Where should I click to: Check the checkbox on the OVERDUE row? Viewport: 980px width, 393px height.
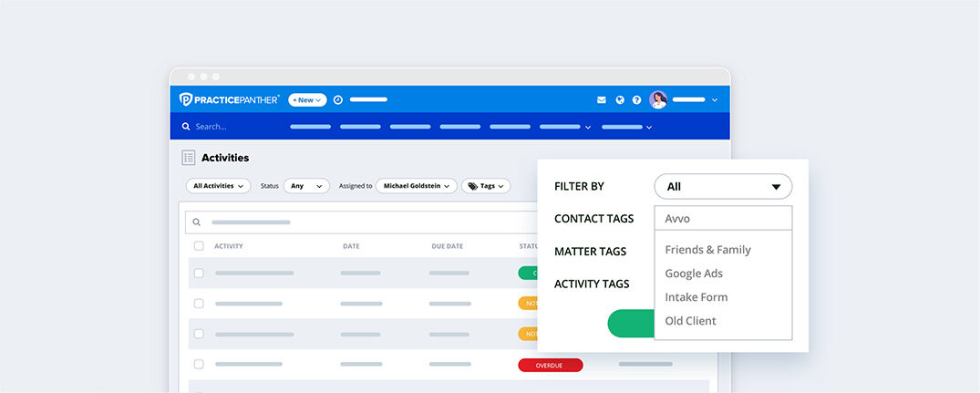pyautogui.click(x=199, y=364)
